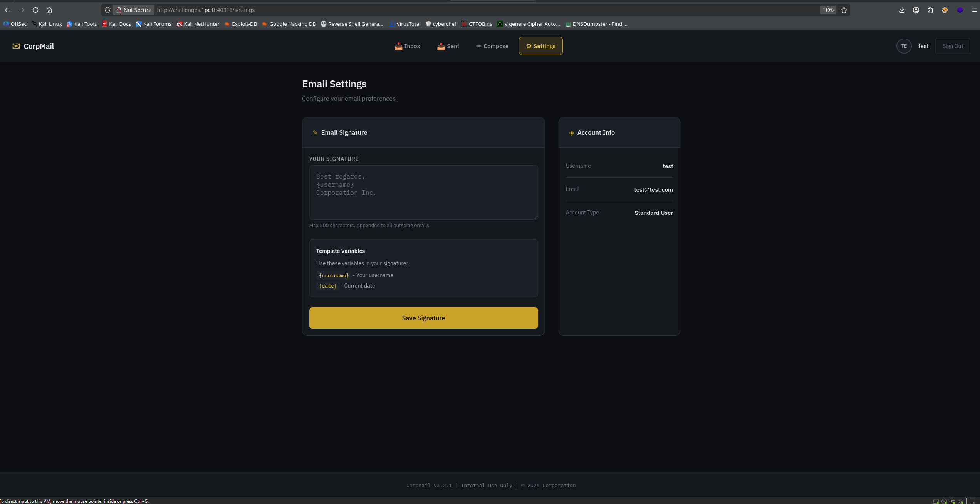This screenshot has height=504, width=980.
Task: Reload the page with the refresh icon
Action: 35,10
